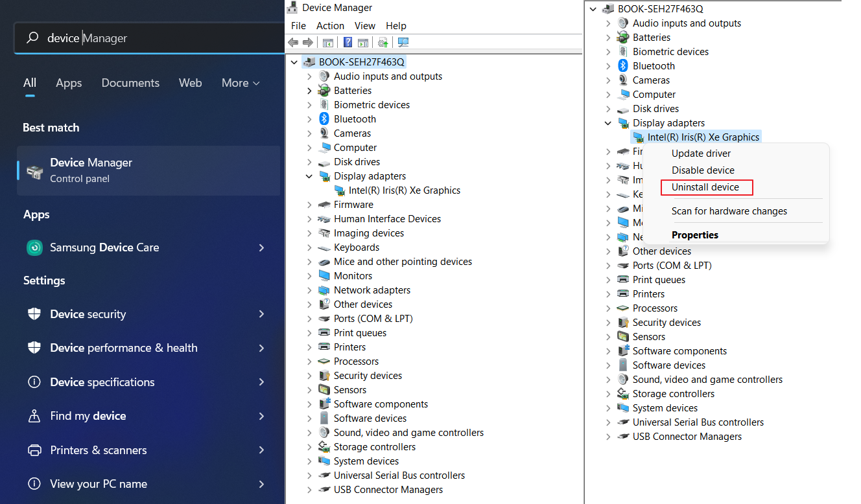Select highlighted Intel(R) Iris(R) Xe Graphics in context-menu tree
This screenshot has width=861, height=504.
pos(703,137)
